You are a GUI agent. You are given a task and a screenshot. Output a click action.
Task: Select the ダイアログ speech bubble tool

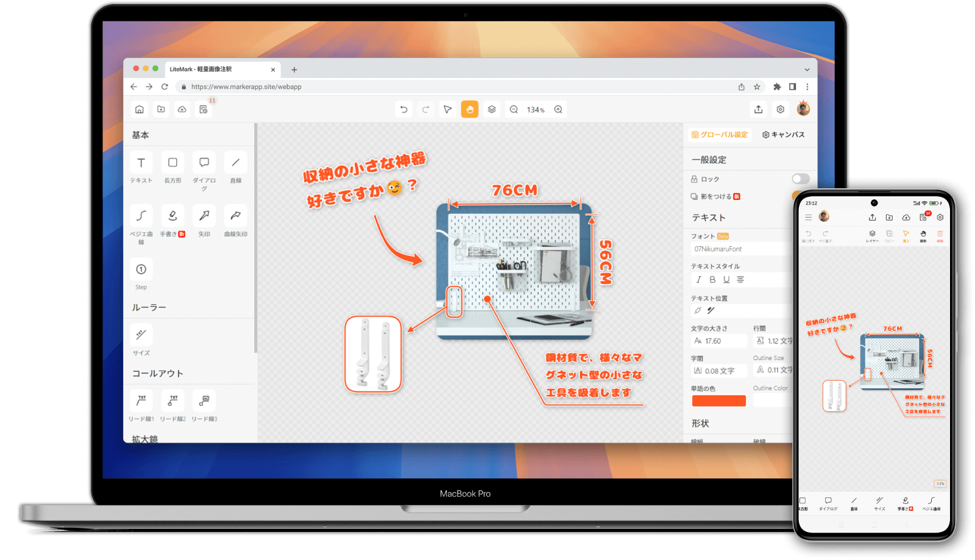tap(204, 163)
